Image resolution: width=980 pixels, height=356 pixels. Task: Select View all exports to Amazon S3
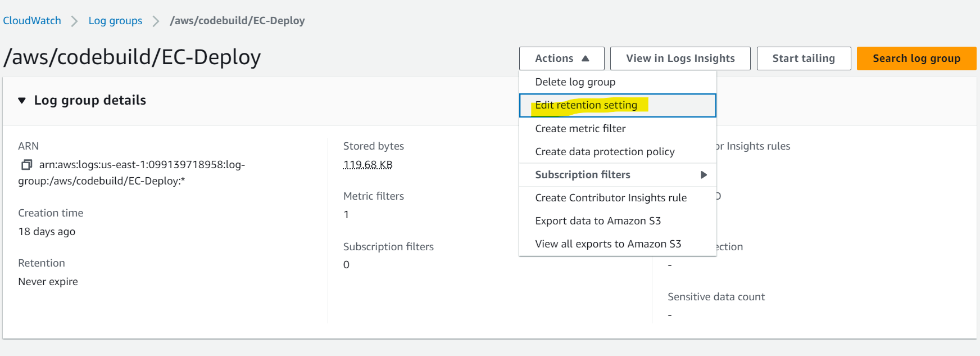618,244
